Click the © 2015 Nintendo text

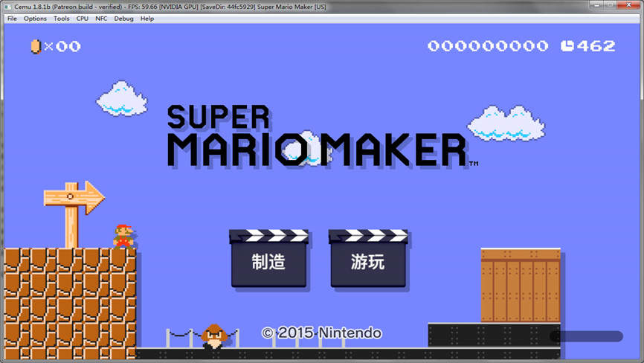point(321,333)
